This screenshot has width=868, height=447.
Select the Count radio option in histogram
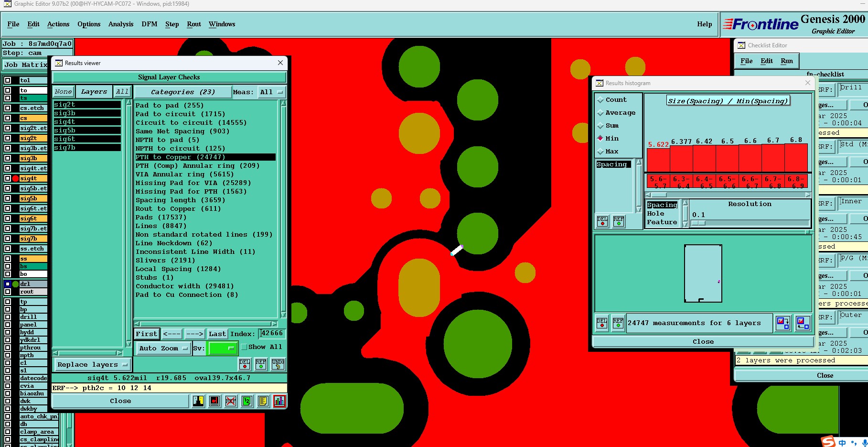pyautogui.click(x=600, y=100)
